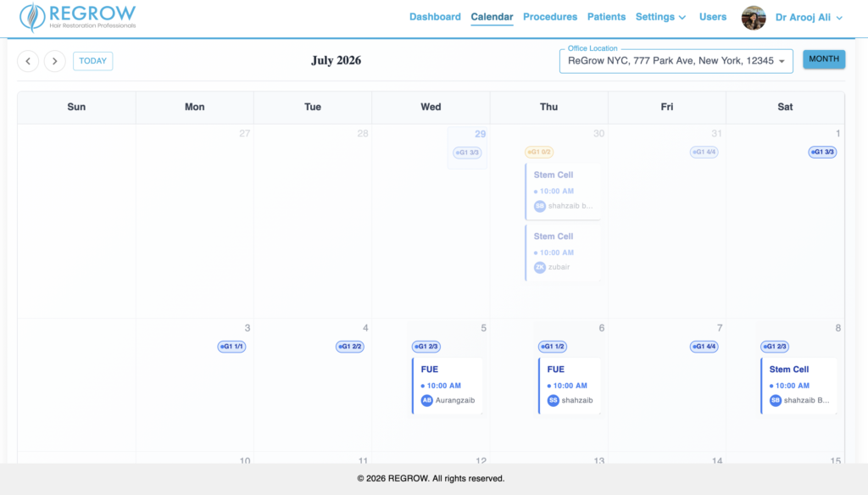Click G1 3/3 badge on day 29

coord(467,153)
